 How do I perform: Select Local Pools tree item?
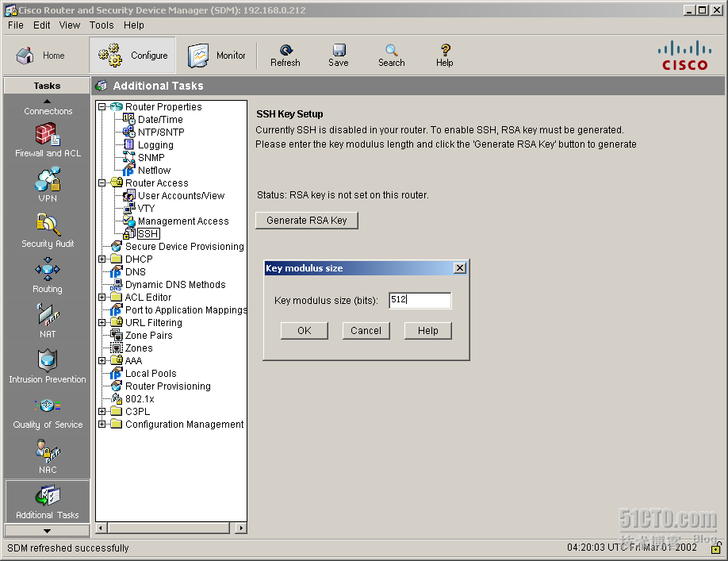(151, 374)
